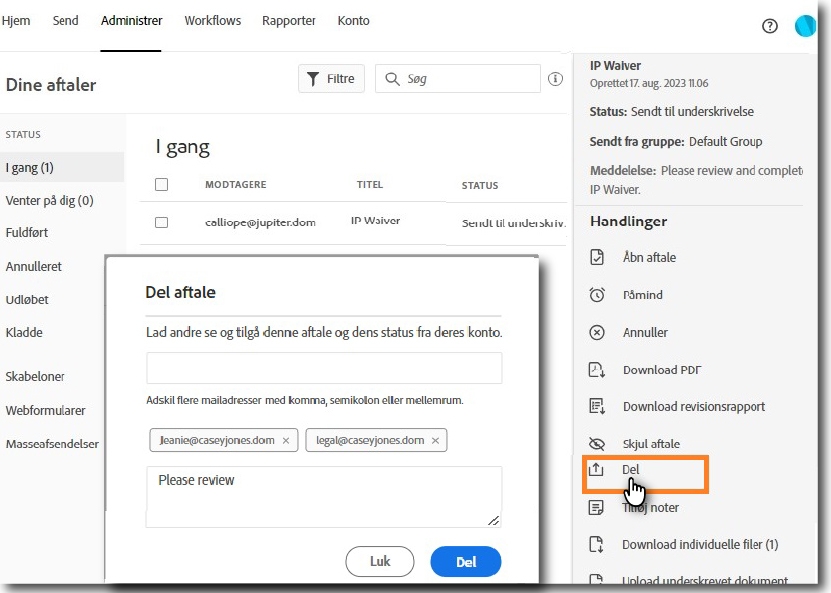Open the help question mark
Viewport: 831px width, 593px height.
(x=769, y=26)
